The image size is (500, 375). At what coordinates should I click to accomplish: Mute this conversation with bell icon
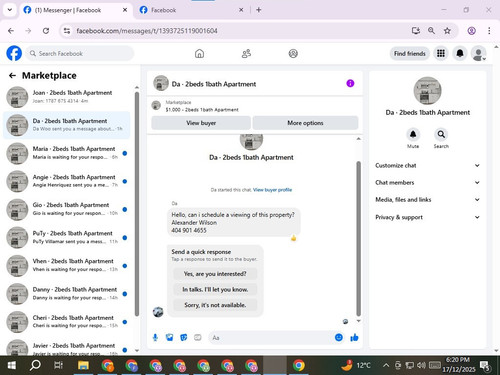click(x=413, y=134)
